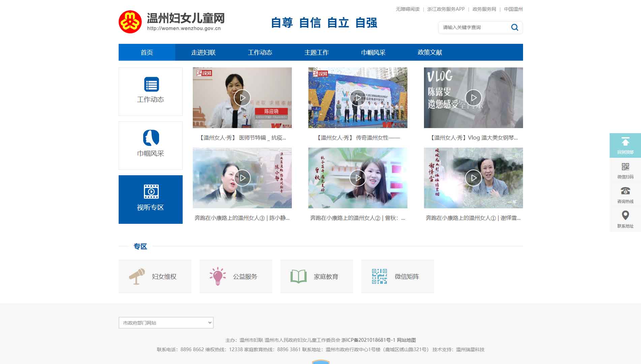Viewport: 641px width, 364px height.
Task: Click the 微信矩阵 text label
Action: click(x=407, y=276)
